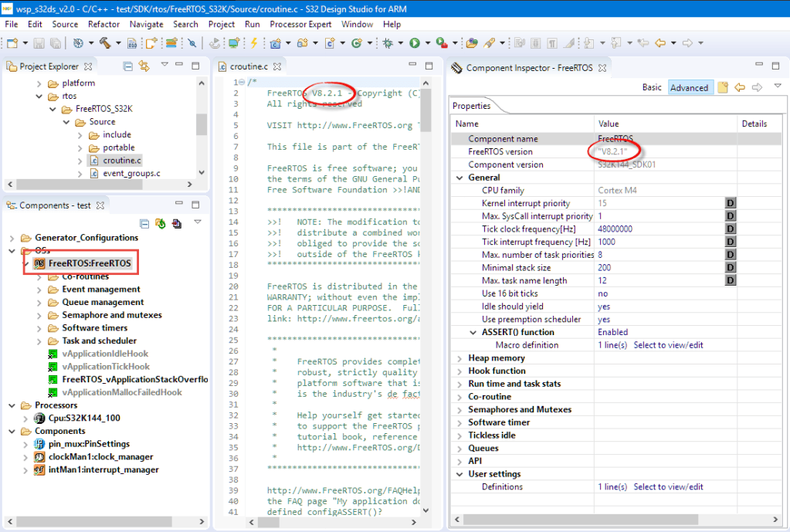Viewport: 790px width, 532px height.
Task: Open the Processor Expert menu
Action: 300,24
